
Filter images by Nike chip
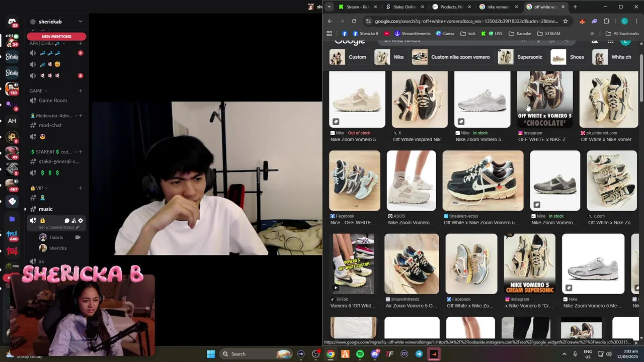[390, 57]
